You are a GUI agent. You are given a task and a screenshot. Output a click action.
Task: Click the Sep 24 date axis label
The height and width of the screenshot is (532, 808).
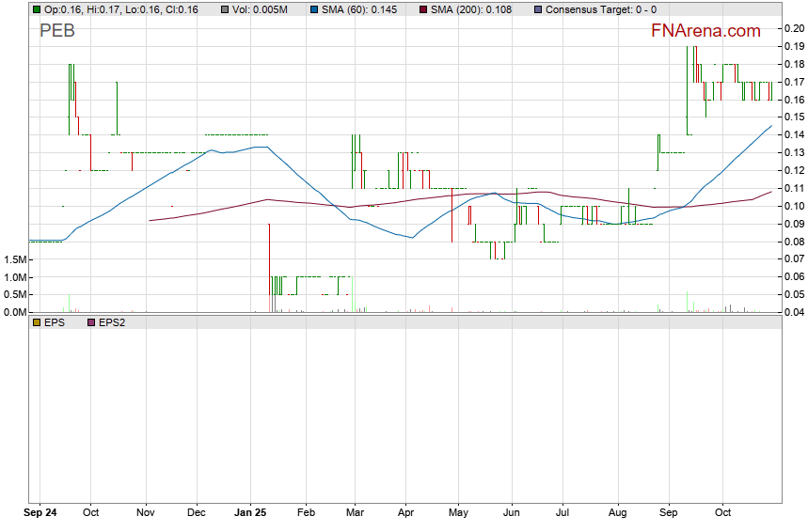click(x=40, y=514)
